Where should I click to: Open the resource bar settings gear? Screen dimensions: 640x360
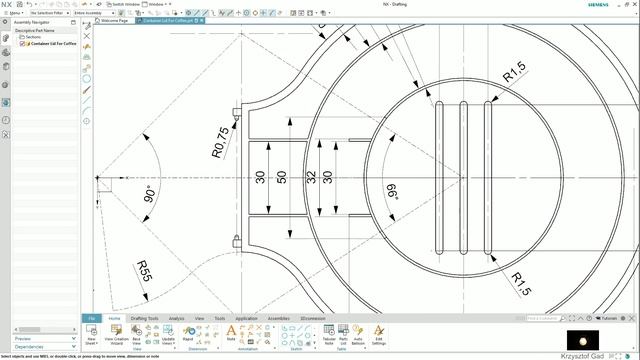click(x=5, y=22)
